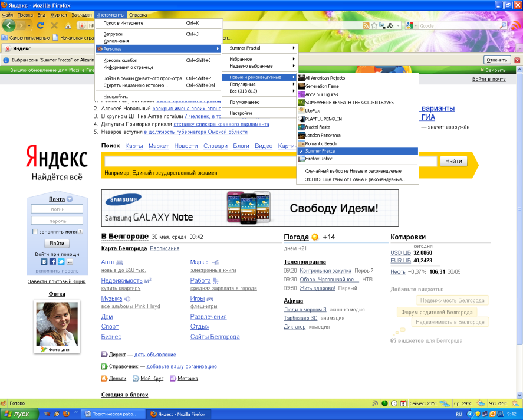The height and width of the screenshot is (420, 523).
Task: Expand the Популярные submenu
Action: pyautogui.click(x=259, y=84)
